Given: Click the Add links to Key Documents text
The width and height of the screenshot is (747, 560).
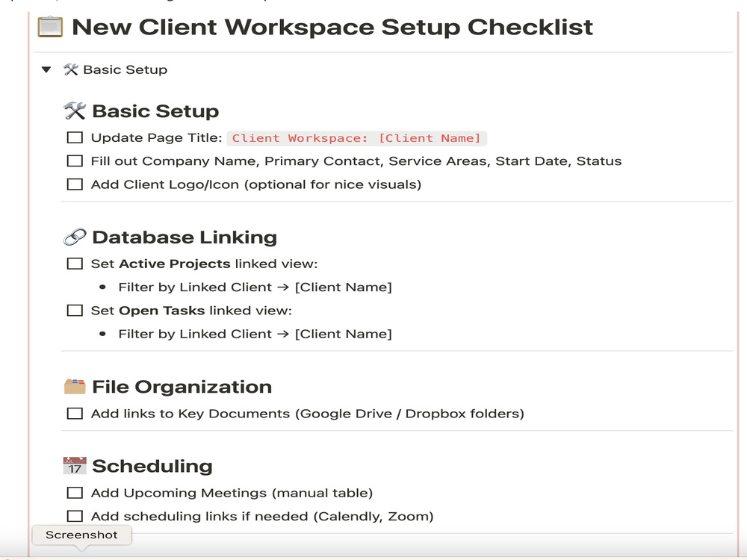Looking at the screenshot, I should pyautogui.click(x=307, y=414).
